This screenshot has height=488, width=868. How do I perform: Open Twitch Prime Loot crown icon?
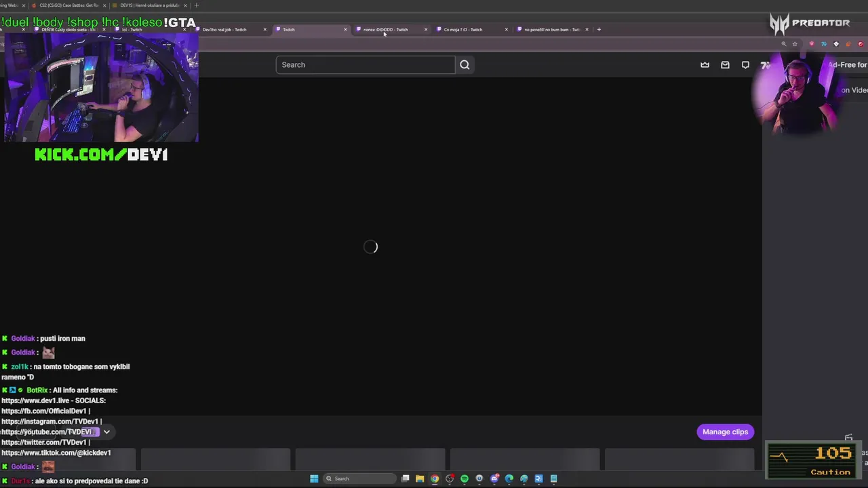tap(705, 65)
